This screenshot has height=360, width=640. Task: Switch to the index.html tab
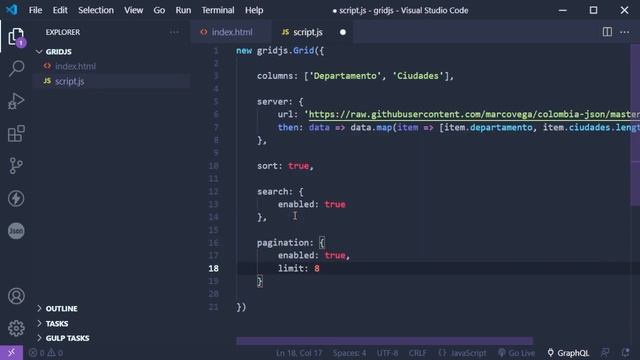pos(231,32)
